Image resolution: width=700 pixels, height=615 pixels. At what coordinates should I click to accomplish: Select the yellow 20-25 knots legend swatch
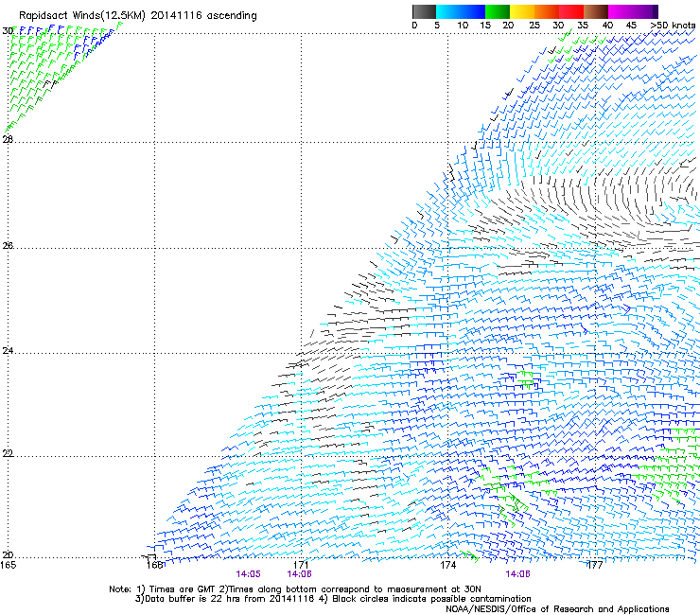[522, 11]
